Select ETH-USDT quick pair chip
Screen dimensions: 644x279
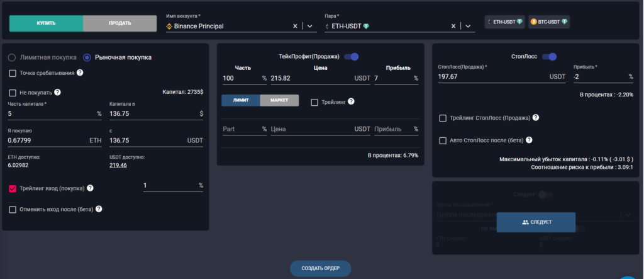(505, 22)
